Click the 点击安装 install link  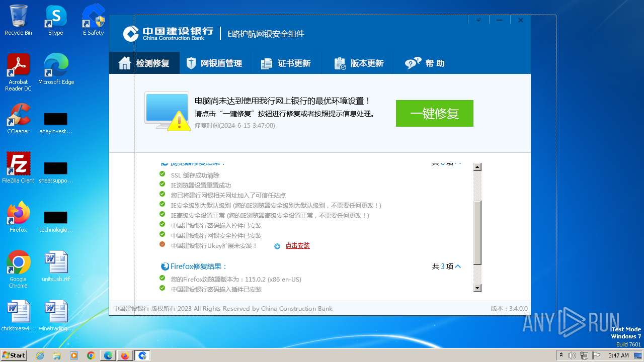298,246
